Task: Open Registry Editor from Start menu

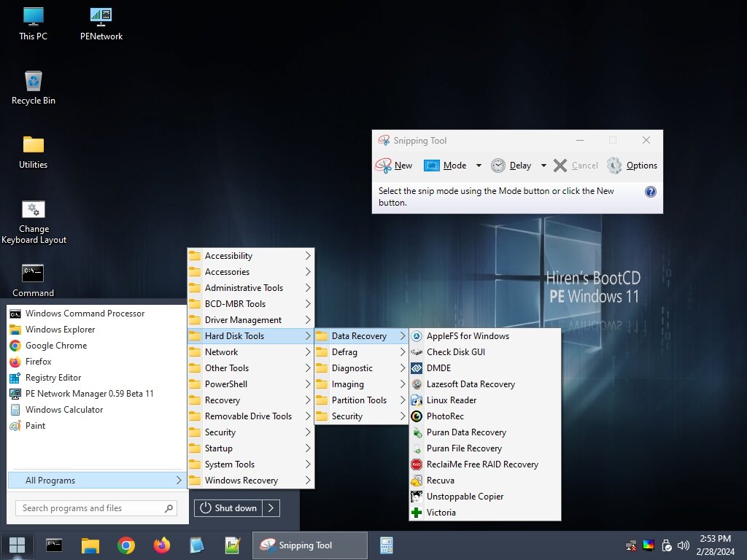Action: click(96, 378)
